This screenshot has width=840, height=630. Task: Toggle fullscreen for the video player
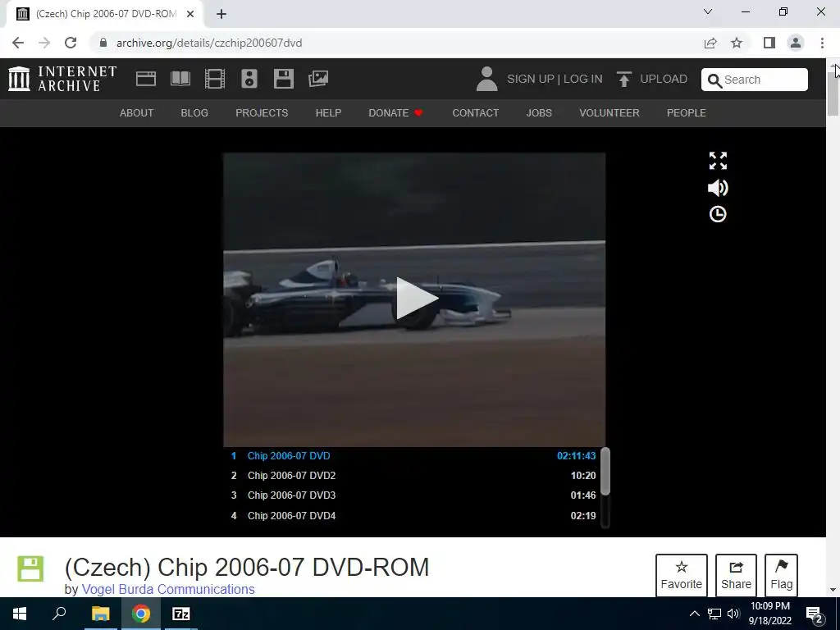[x=718, y=161]
